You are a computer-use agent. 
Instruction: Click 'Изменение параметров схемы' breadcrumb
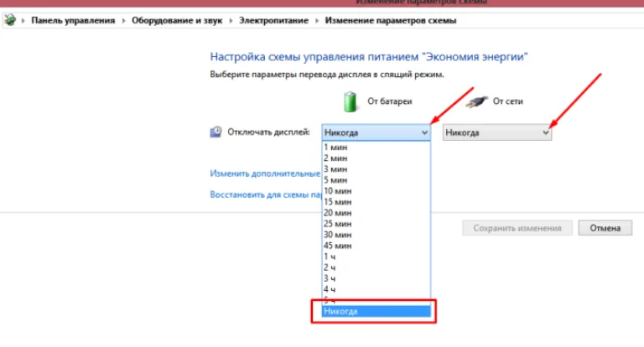[391, 20]
